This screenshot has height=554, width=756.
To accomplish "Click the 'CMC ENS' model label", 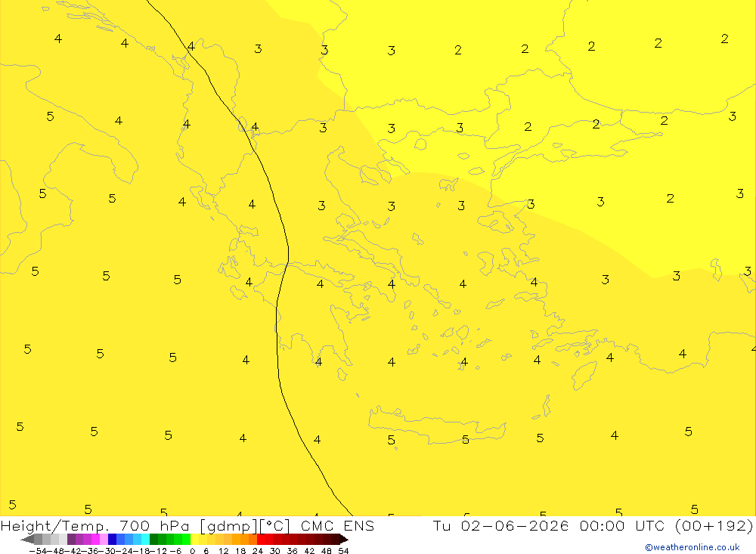I will coord(337,525).
